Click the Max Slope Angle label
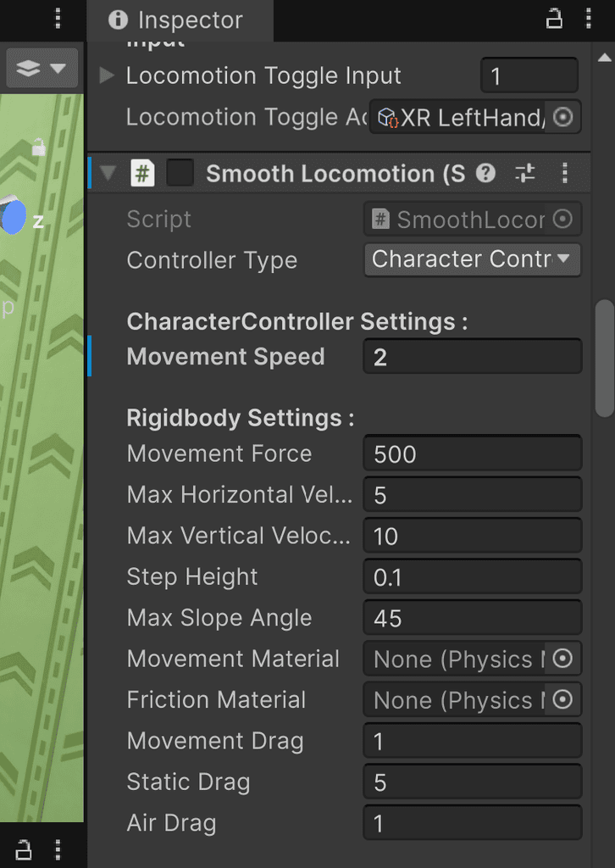Screen dimensions: 615x868 tap(219, 618)
